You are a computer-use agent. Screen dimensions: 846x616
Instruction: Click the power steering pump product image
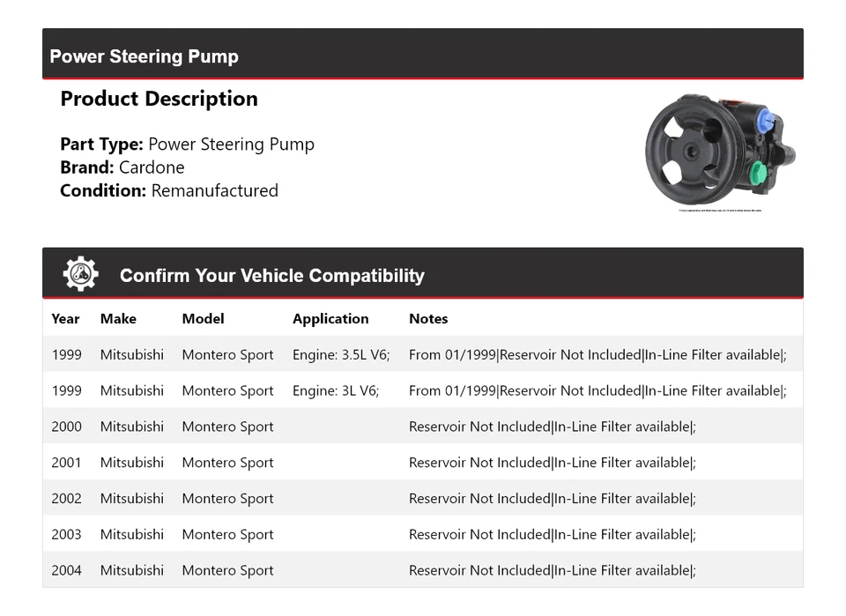(720, 151)
